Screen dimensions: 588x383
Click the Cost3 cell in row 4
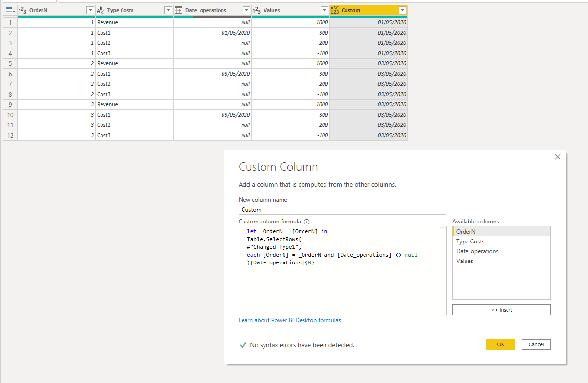click(134, 53)
